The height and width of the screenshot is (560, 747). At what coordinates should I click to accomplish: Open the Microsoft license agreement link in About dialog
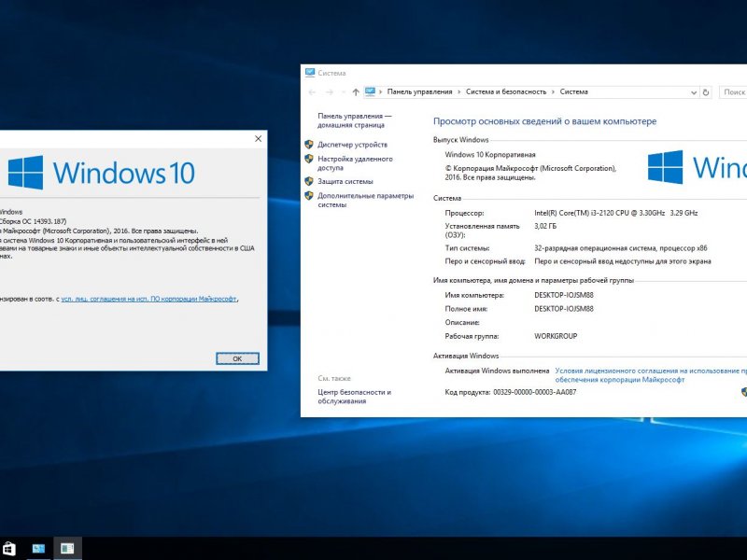point(149,299)
